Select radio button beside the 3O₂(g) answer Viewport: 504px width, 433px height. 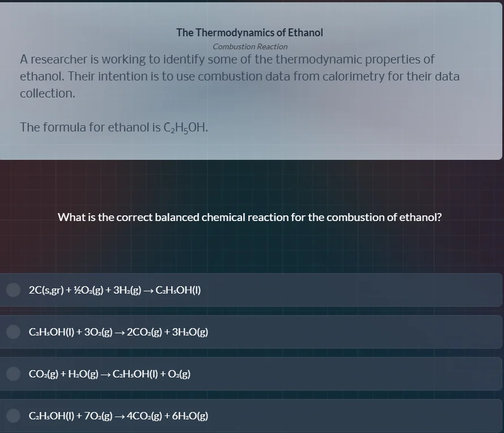tap(14, 332)
